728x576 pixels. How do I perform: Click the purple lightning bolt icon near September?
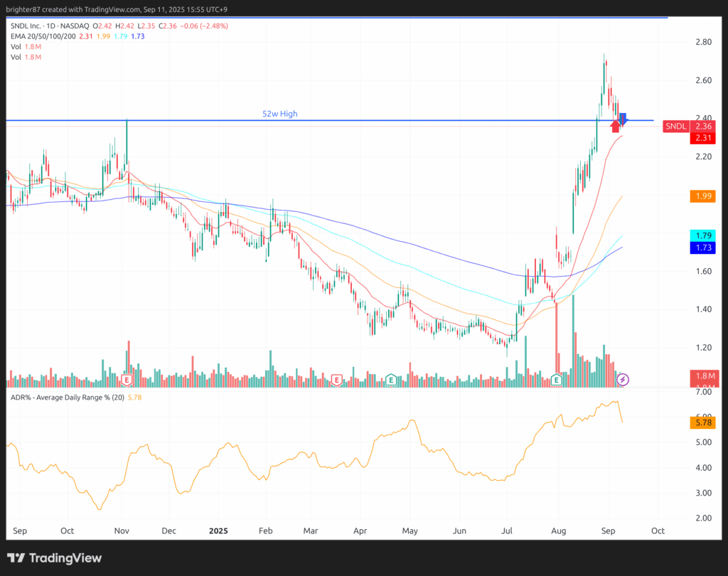click(x=623, y=380)
